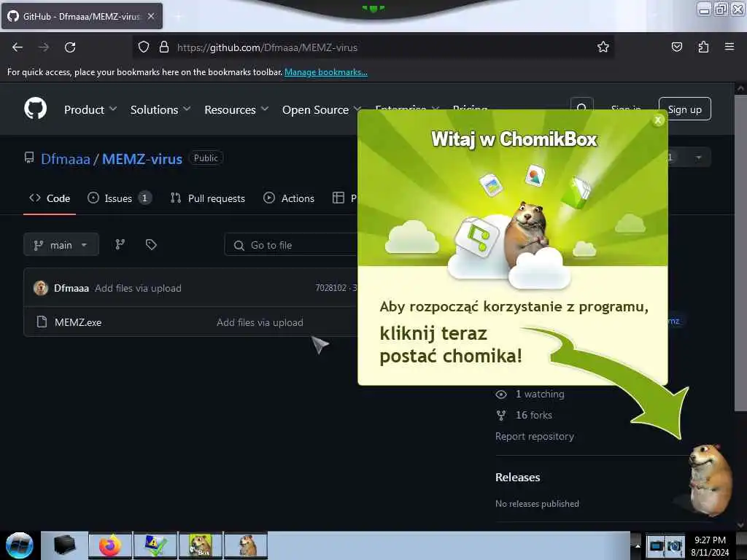Viewport: 747px width, 560px height.
Task: Reload the page with the refresh icon
Action: tap(70, 47)
